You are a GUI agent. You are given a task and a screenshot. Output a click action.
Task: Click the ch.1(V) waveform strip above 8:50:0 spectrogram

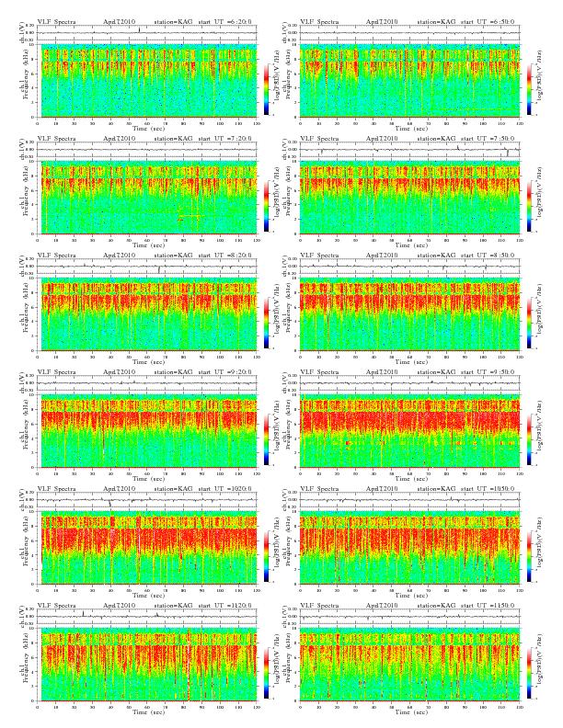click(x=409, y=267)
